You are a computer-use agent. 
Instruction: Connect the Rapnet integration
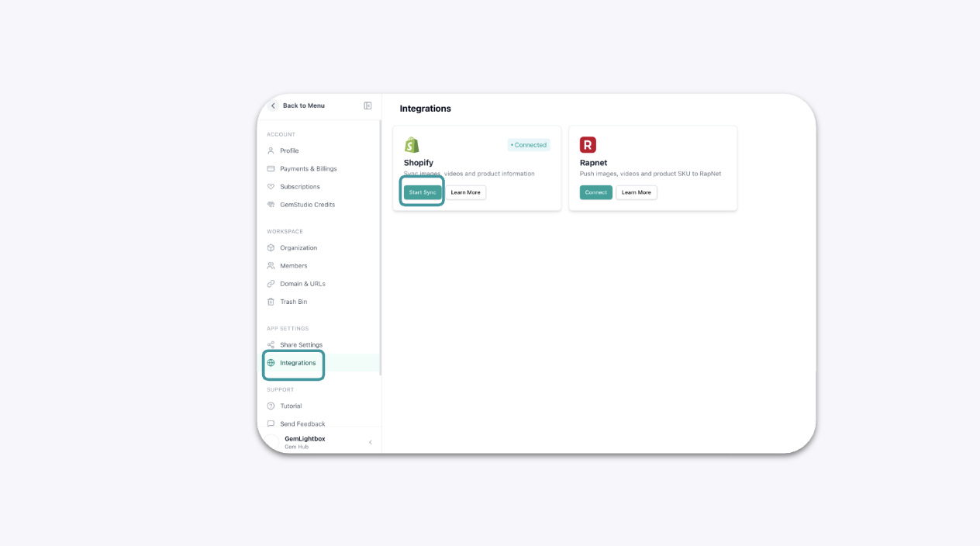[595, 192]
